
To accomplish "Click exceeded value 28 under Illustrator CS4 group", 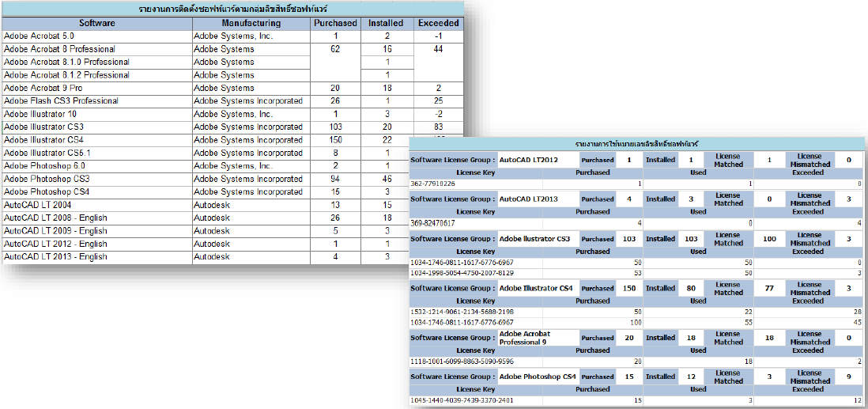I will click(x=857, y=312).
